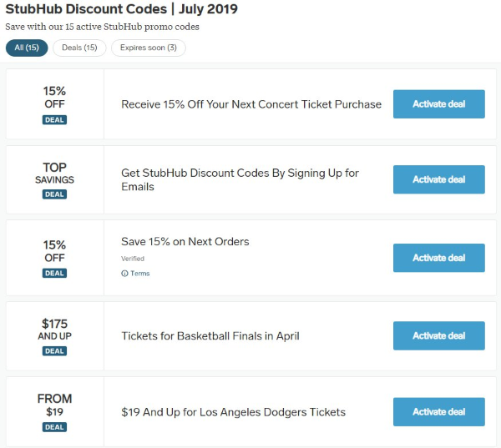Click the DEAL badge under TOP SAVINGS
The image size is (501, 448).
[x=54, y=194]
